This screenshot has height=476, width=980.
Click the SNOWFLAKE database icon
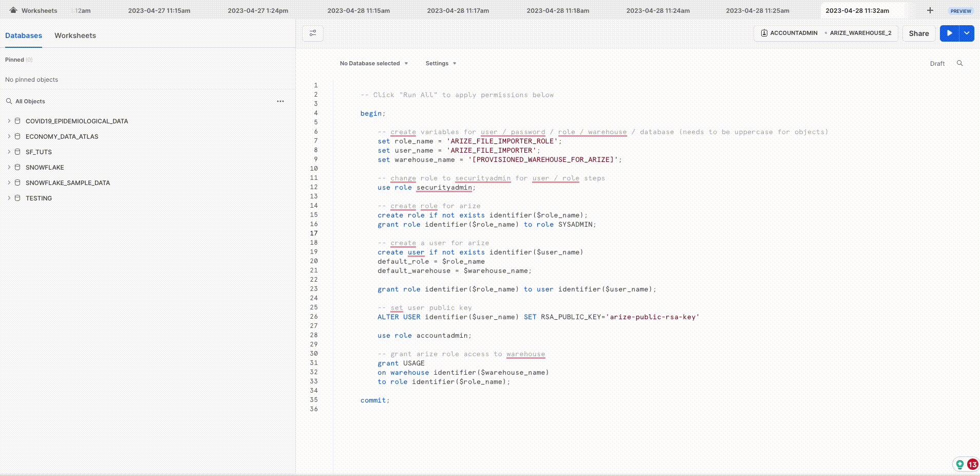[x=17, y=167]
